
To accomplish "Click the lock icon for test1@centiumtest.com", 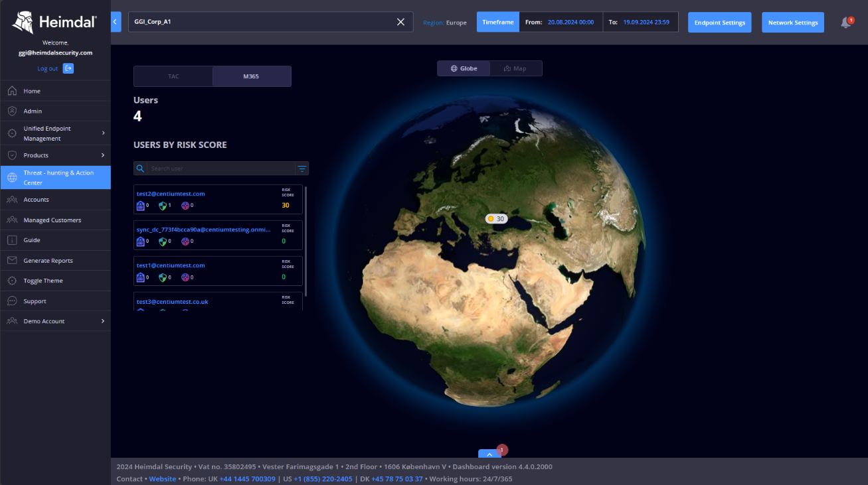I will coord(140,277).
